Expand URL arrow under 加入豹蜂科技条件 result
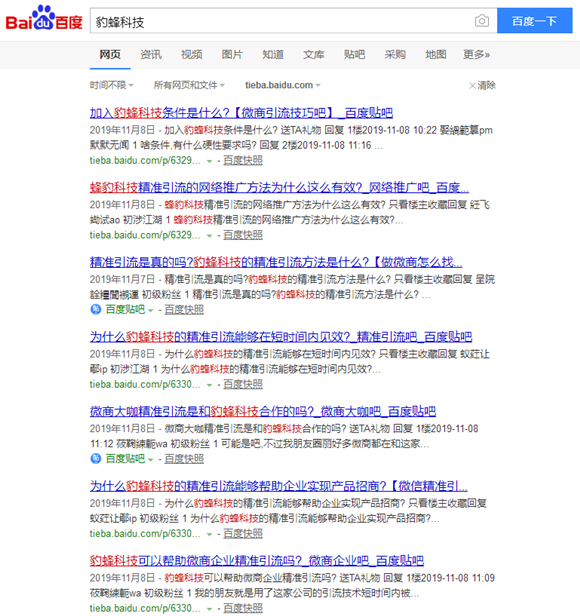 209,161
